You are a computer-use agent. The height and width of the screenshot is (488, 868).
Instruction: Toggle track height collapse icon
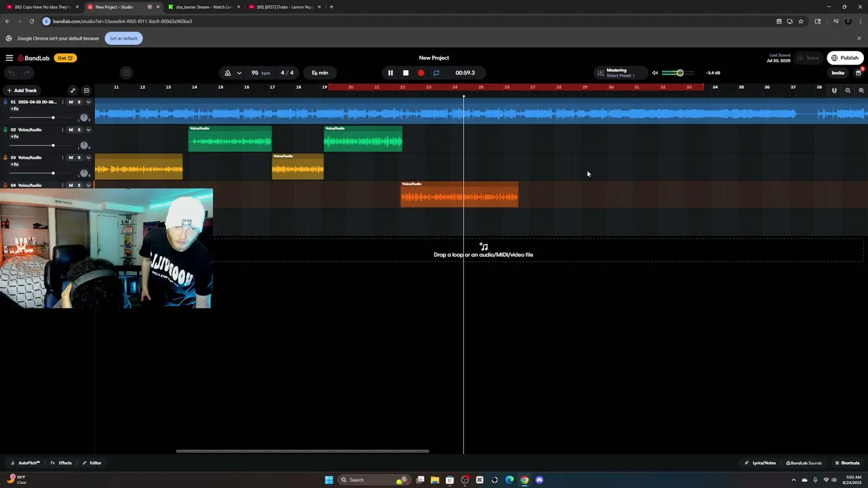86,90
